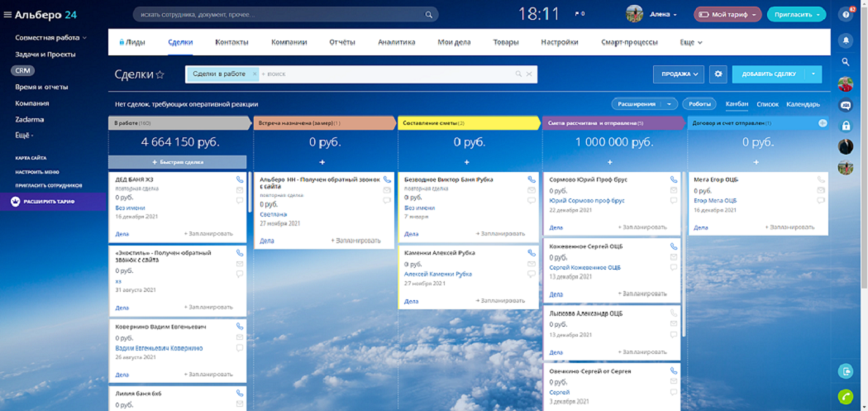The width and height of the screenshot is (868, 411).
Task: Switch to the Компании tab
Action: [289, 42]
